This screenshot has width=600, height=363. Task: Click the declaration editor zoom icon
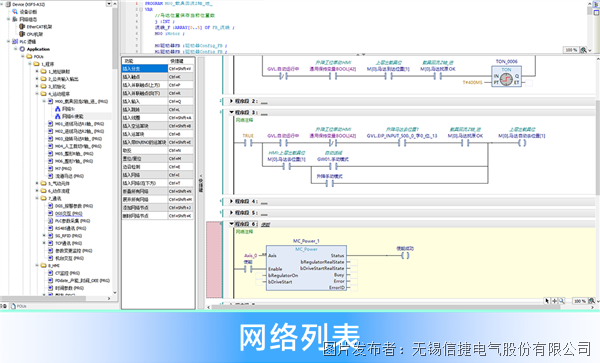click(x=583, y=50)
